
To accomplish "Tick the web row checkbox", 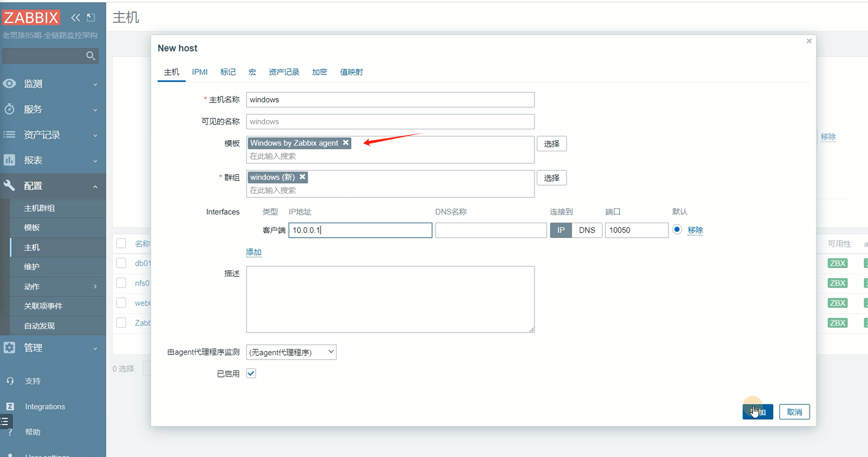I will pos(121,303).
